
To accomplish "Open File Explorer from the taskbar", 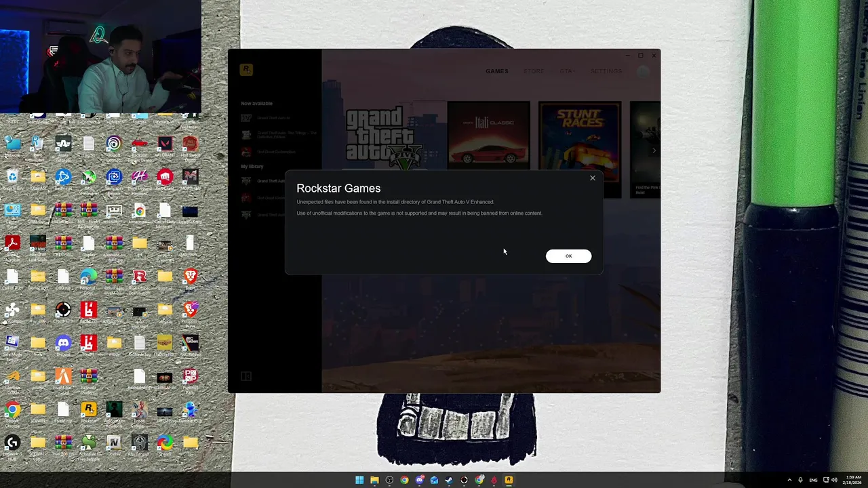I will pos(374,480).
